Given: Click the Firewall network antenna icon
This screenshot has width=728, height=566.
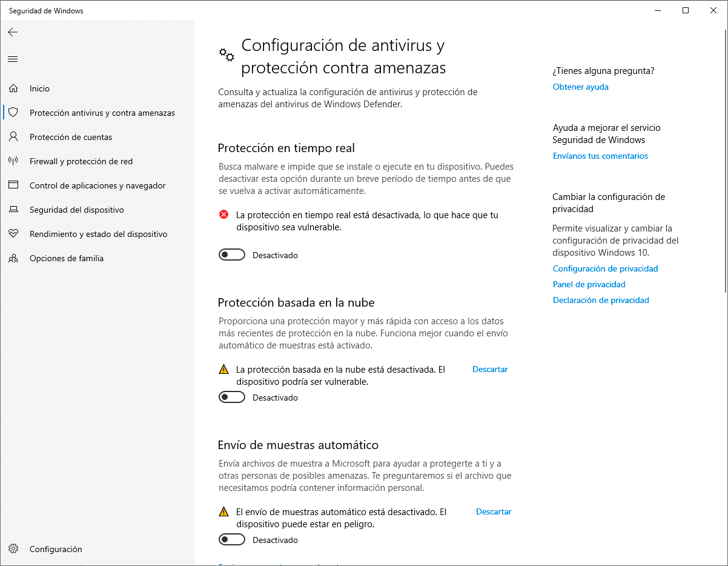Looking at the screenshot, I should point(13,161).
